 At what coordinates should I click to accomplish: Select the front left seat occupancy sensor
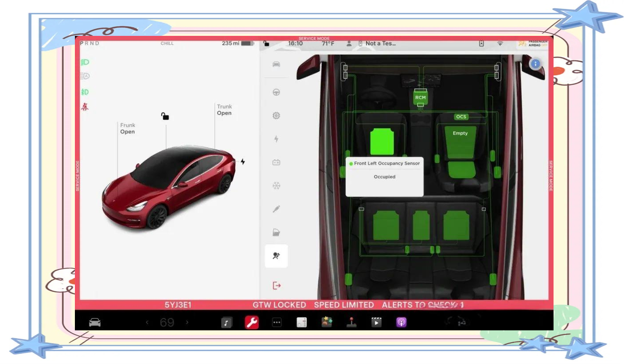[x=382, y=142]
